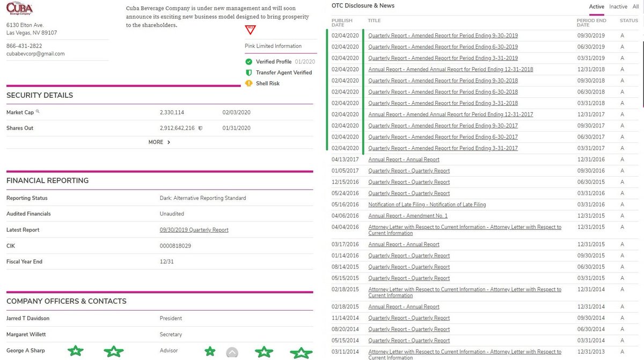Click the orange Shell Risk warning icon
This screenshot has height=360, width=644.
(x=248, y=83)
